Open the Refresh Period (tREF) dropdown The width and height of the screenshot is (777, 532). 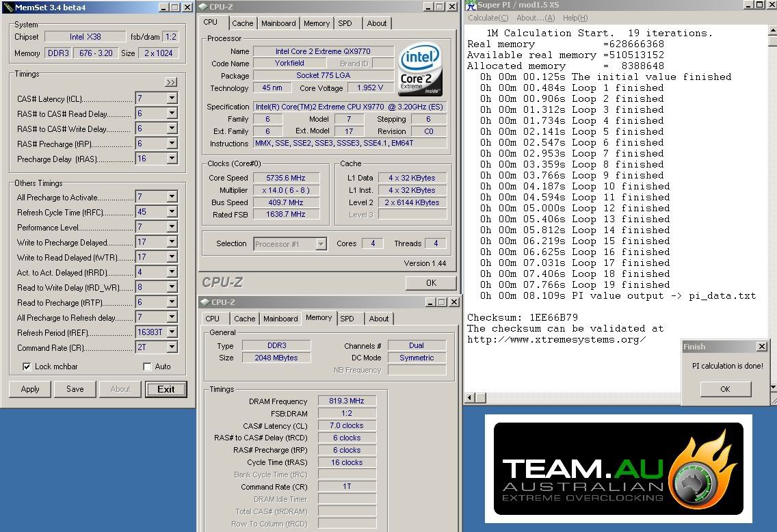pos(172,332)
